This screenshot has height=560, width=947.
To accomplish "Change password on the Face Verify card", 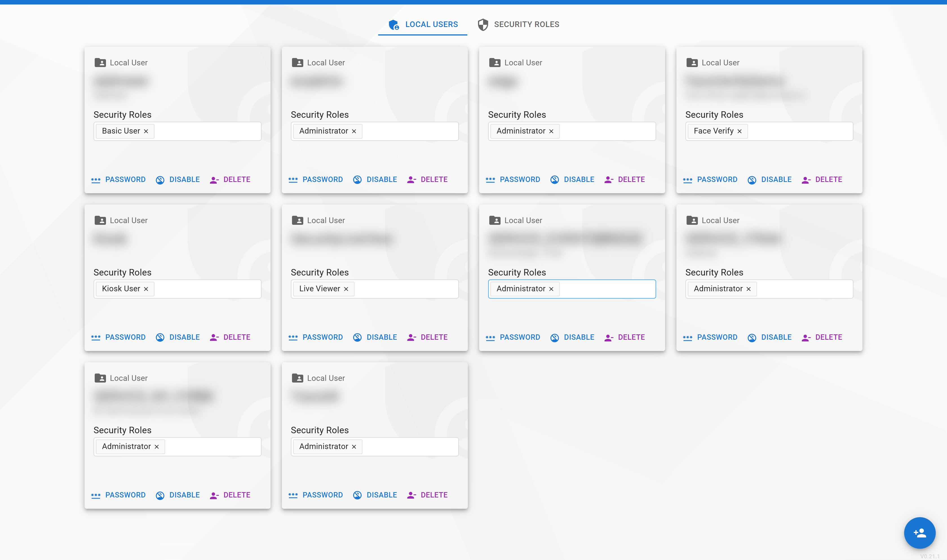I will (710, 180).
